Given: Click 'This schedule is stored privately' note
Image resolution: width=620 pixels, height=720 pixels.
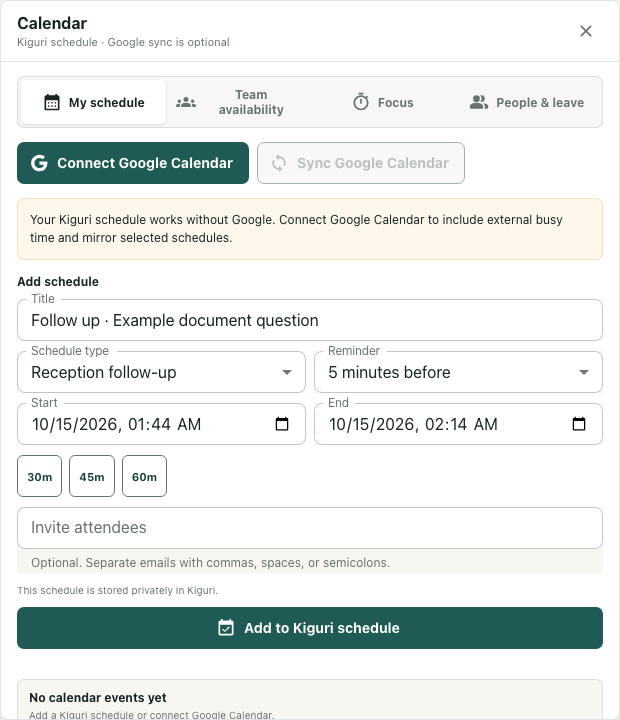Looking at the screenshot, I should (118, 590).
